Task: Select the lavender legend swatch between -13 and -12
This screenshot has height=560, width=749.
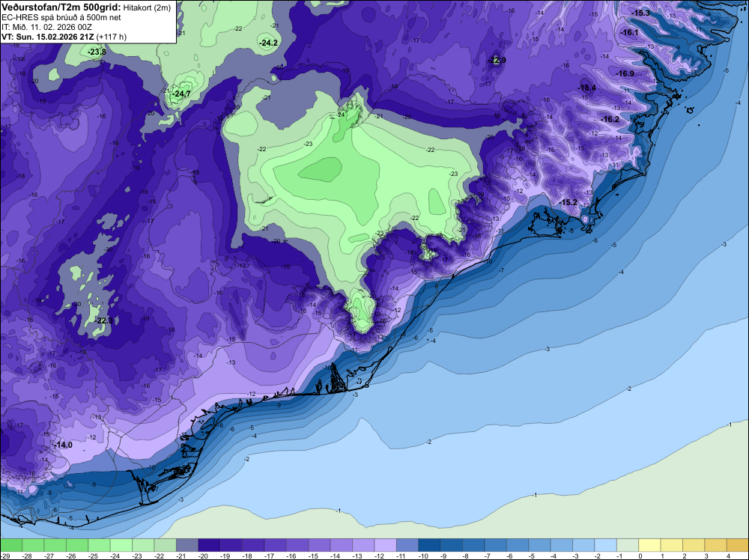Action: point(363,545)
